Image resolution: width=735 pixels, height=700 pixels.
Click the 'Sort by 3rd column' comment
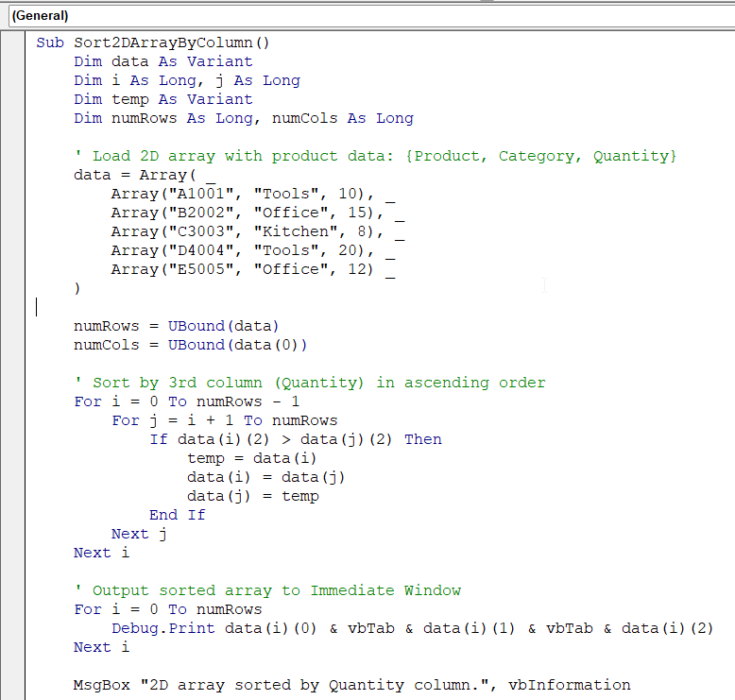coord(310,383)
